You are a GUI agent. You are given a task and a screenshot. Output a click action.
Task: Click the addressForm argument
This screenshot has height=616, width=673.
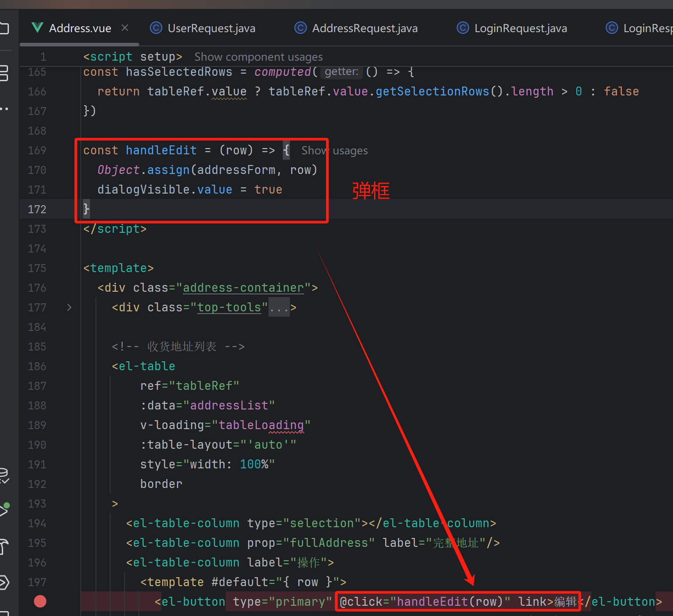(x=236, y=170)
